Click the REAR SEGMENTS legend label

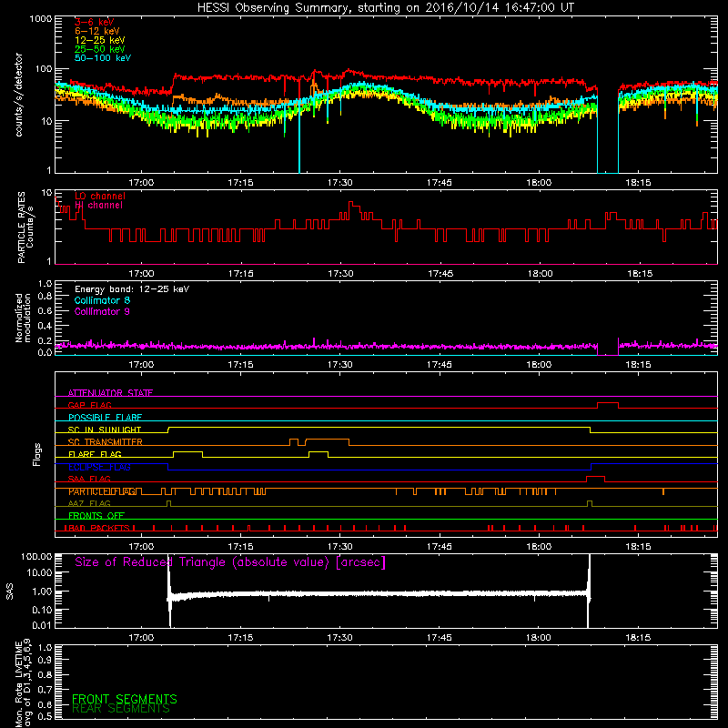coord(121,709)
